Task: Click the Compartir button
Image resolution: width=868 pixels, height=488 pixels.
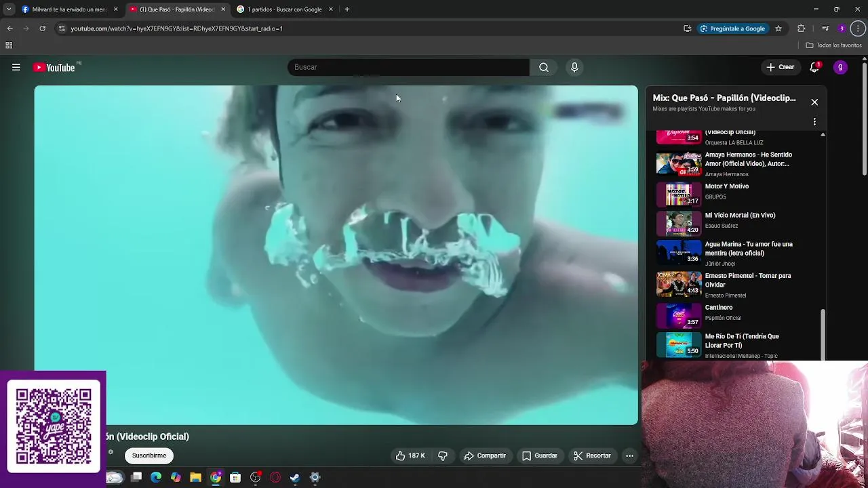Action: 485,455
